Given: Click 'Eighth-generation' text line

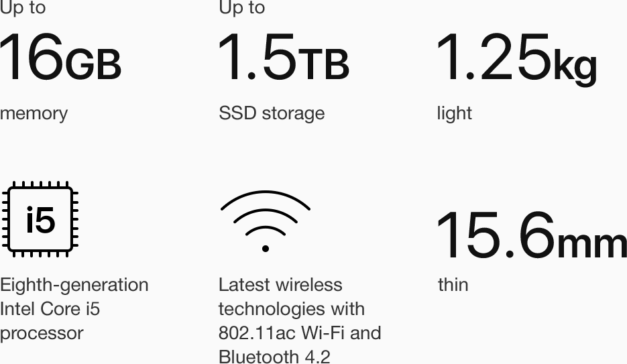Looking at the screenshot, I should 74,286.
